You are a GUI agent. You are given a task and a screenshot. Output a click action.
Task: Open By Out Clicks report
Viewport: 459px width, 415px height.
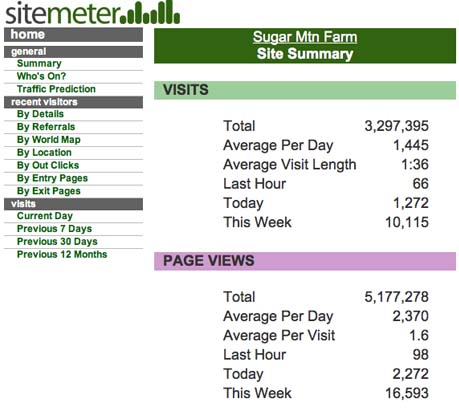click(x=48, y=165)
